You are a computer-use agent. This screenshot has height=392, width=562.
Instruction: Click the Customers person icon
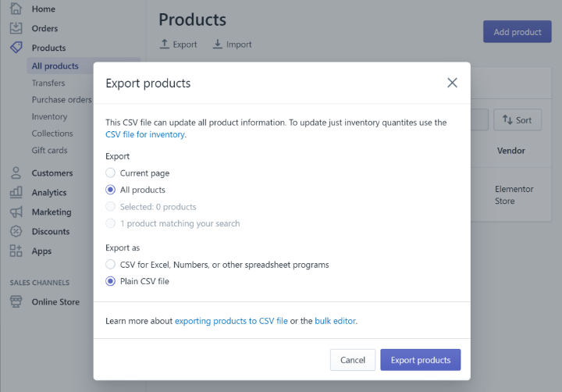(16, 173)
